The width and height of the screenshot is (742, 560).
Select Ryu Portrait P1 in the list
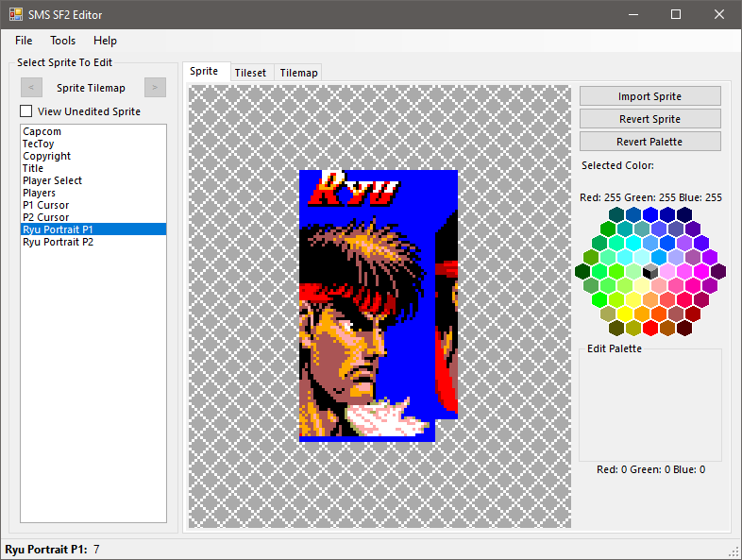(x=93, y=229)
